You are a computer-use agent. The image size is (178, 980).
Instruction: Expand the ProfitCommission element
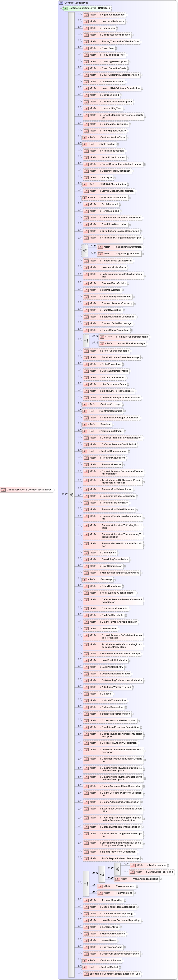125,566
